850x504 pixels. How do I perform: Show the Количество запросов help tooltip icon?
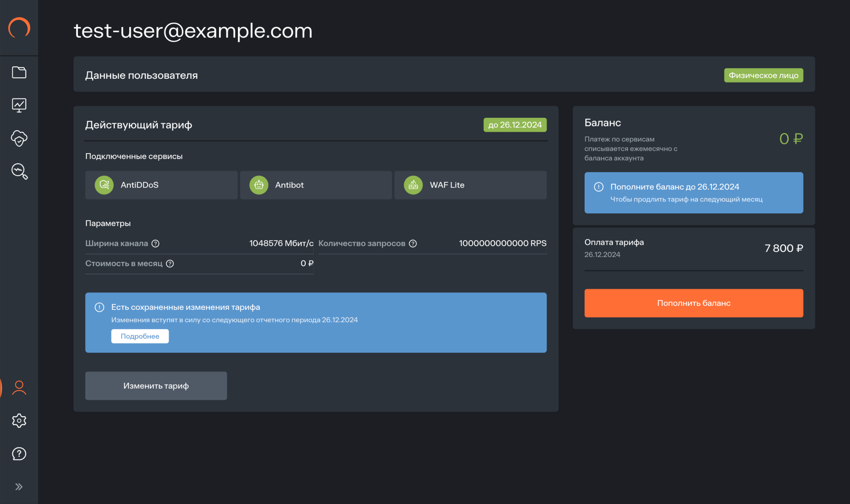pos(413,243)
